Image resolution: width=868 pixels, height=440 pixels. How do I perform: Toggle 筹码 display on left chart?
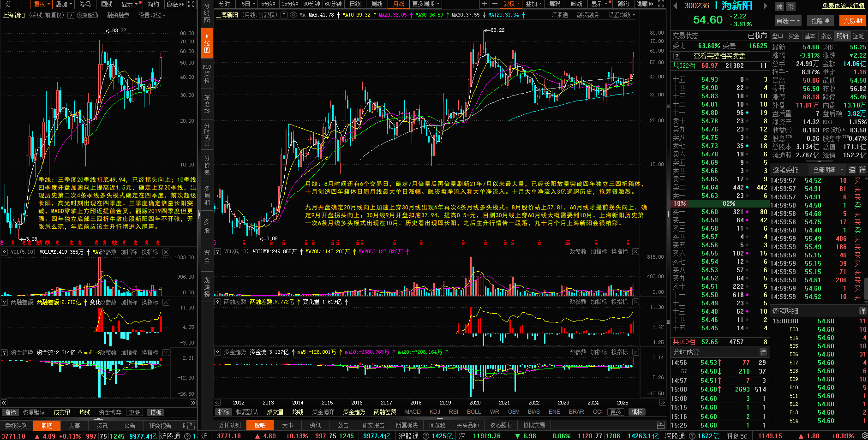tap(85, 4)
